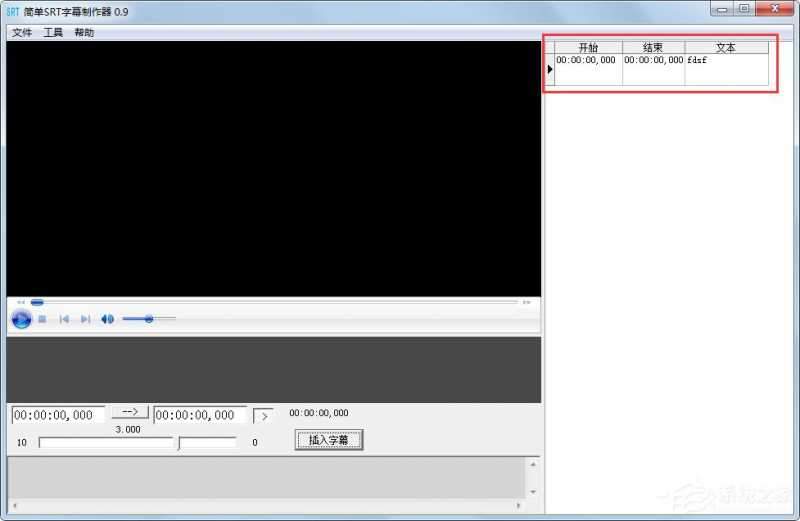Open the 帮助 menu
The image size is (800, 521).
coord(84,33)
